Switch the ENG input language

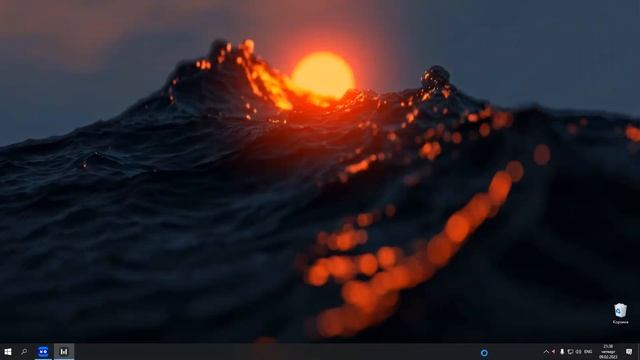pyautogui.click(x=588, y=351)
